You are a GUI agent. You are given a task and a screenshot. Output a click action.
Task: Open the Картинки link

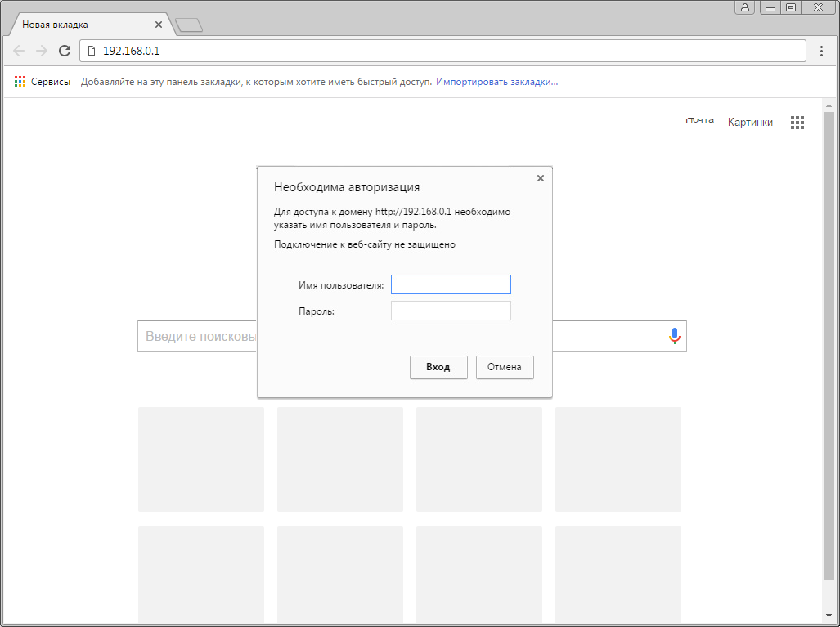click(749, 123)
